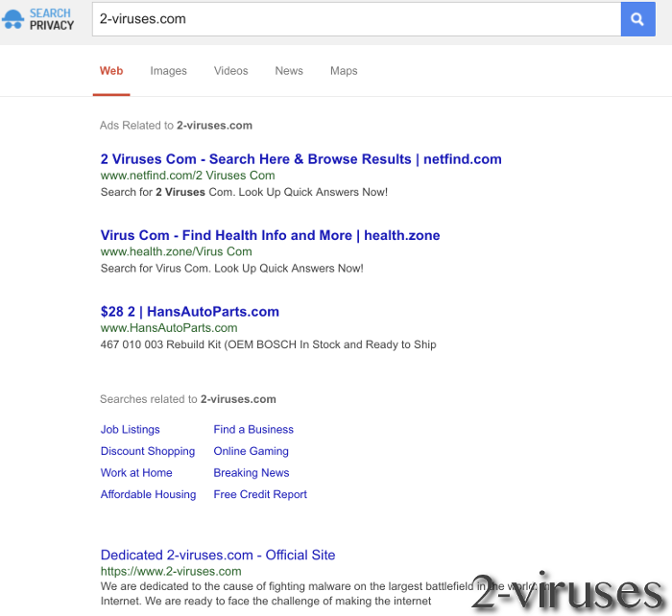The width and height of the screenshot is (672, 616).
Task: Click the 'Ads Related to 2-viruses.com' heading
Action: point(176,126)
